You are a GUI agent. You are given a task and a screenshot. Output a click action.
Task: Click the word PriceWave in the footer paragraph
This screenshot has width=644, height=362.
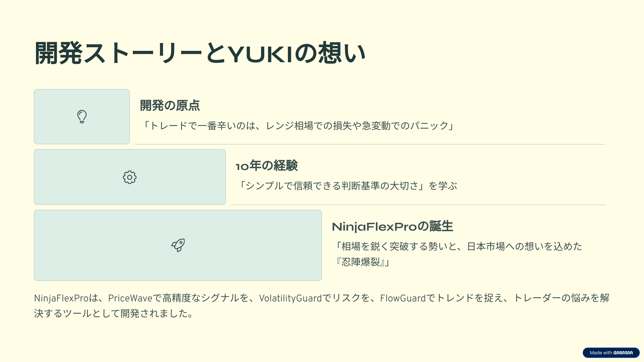[x=130, y=298]
